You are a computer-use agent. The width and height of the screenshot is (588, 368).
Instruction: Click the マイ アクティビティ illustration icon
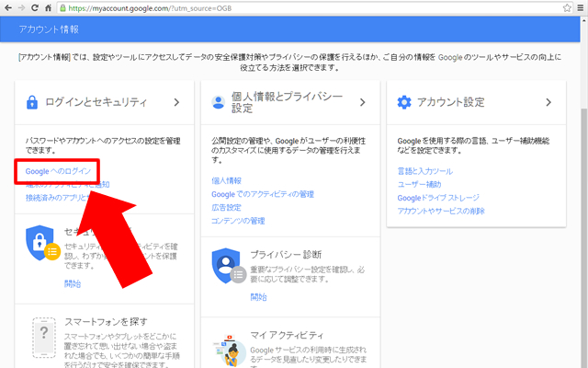click(x=229, y=351)
